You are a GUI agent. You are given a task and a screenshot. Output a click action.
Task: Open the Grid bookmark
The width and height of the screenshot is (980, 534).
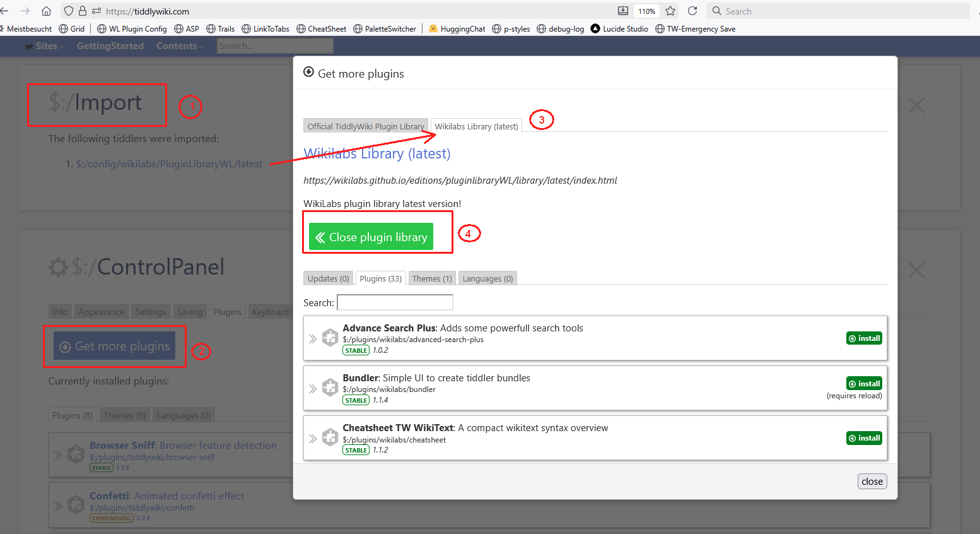point(71,28)
